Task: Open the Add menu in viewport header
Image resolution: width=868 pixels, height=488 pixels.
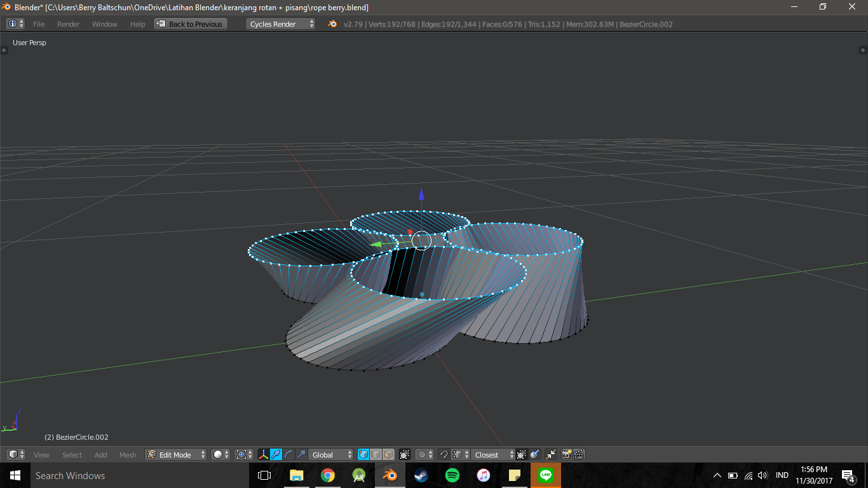Action: pyautogui.click(x=101, y=455)
